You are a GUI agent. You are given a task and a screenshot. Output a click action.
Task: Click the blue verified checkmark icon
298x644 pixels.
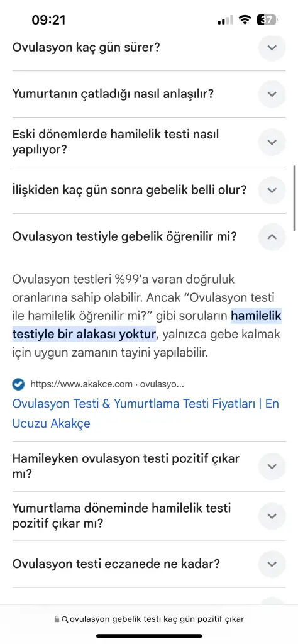point(18,384)
